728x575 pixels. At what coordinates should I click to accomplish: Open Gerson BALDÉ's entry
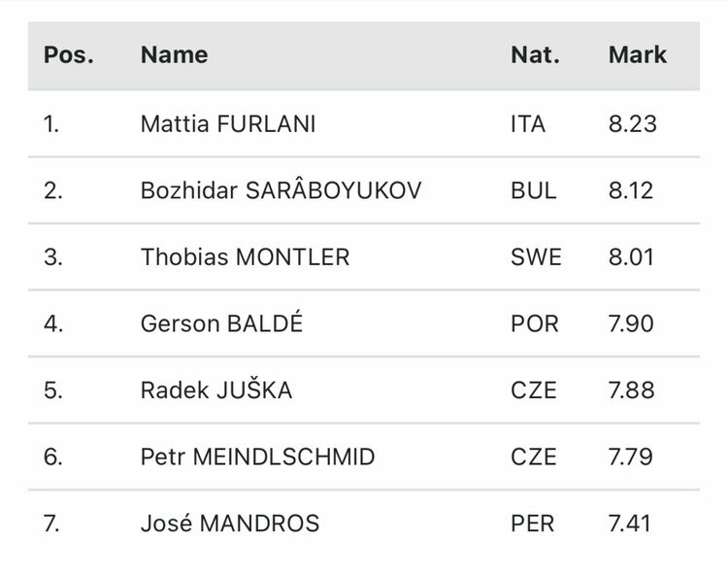pyautogui.click(x=221, y=323)
